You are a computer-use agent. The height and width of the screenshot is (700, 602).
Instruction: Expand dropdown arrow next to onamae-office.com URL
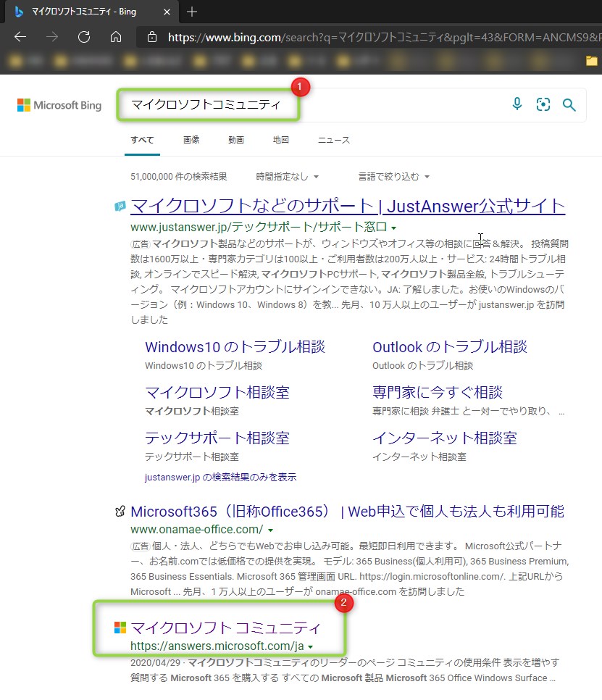click(x=270, y=530)
